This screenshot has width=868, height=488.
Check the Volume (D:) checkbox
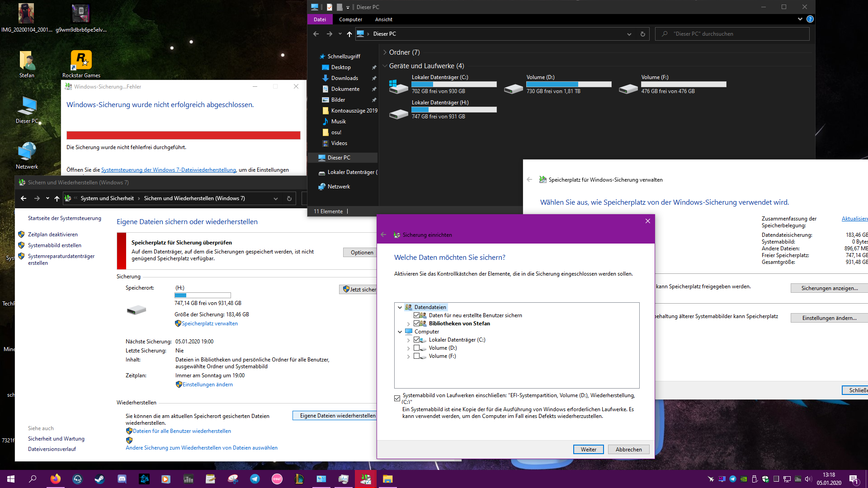(416, 348)
